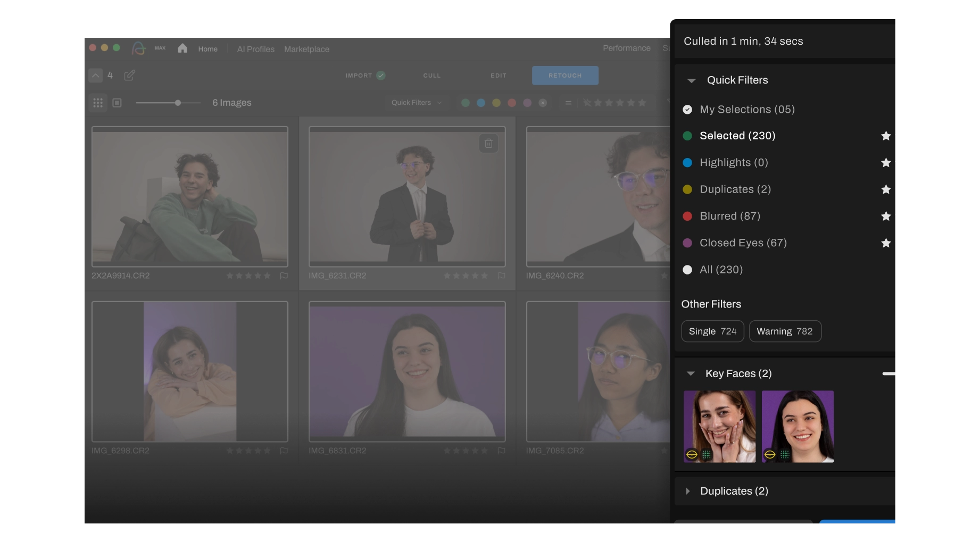
Task: Click the Home house icon
Action: 182,48
